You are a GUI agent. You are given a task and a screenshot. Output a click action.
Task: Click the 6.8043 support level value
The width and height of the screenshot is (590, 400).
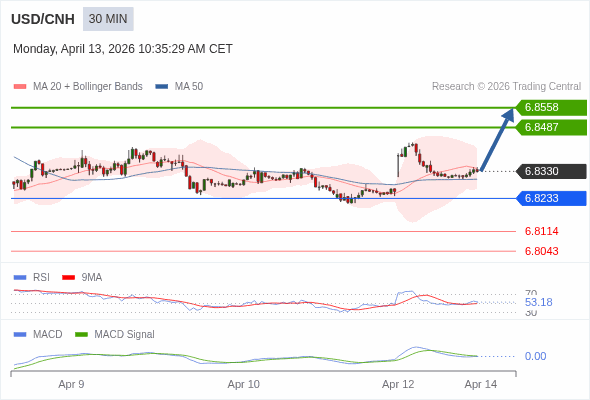pos(541,251)
